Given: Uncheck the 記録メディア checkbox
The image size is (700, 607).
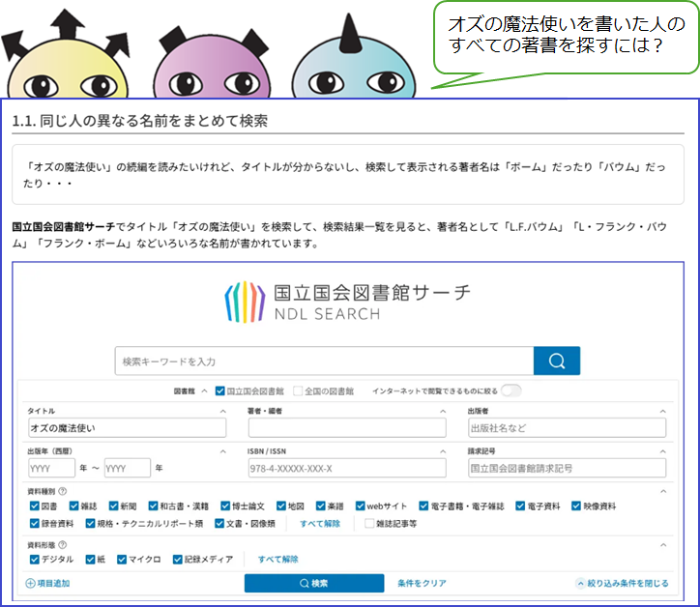Looking at the screenshot, I should 177,560.
